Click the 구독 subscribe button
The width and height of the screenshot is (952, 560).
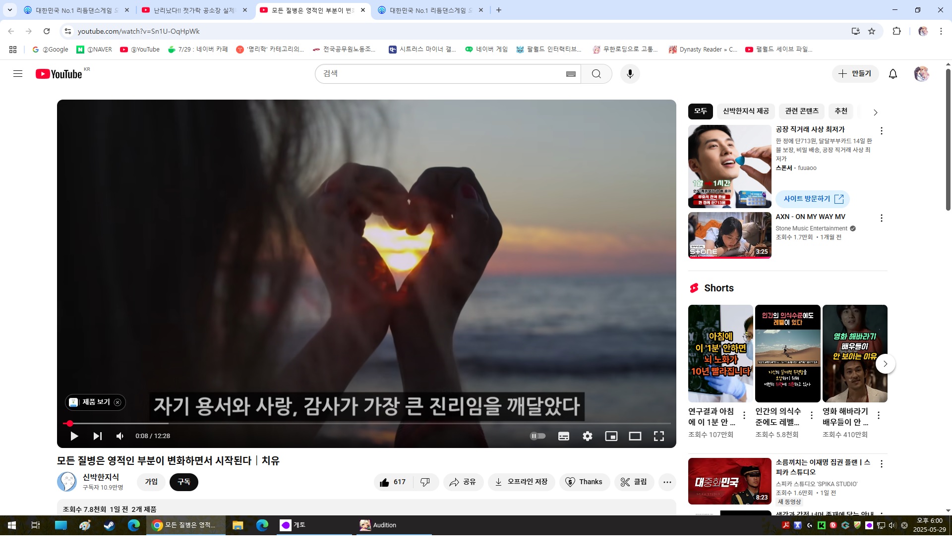[x=183, y=482]
